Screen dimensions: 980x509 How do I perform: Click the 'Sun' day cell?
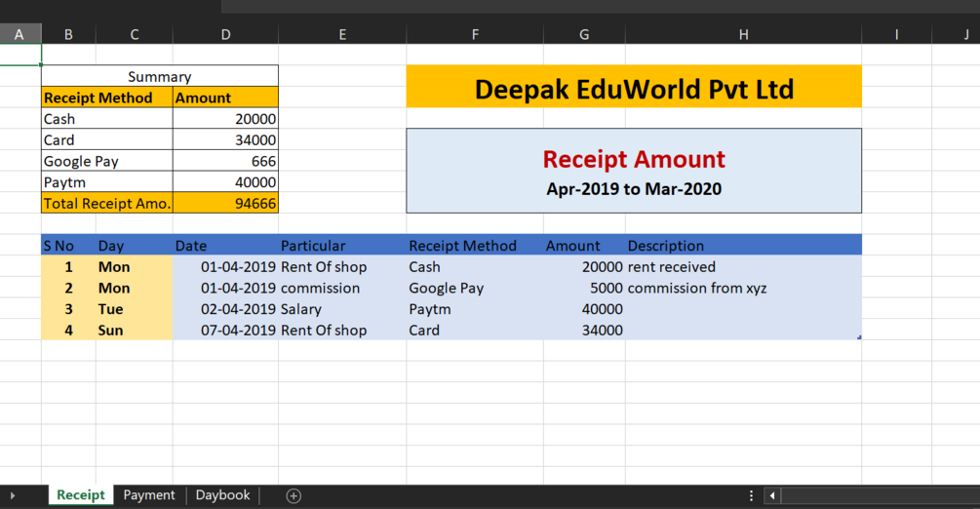135,331
